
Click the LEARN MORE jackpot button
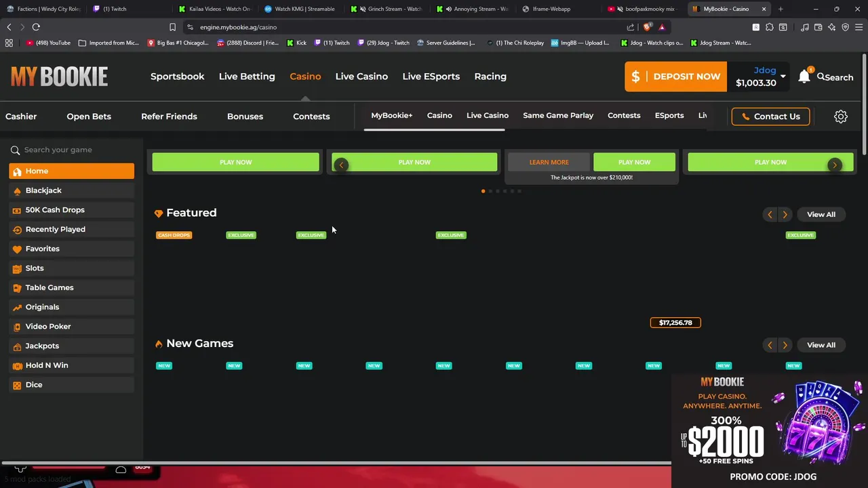[x=549, y=162]
